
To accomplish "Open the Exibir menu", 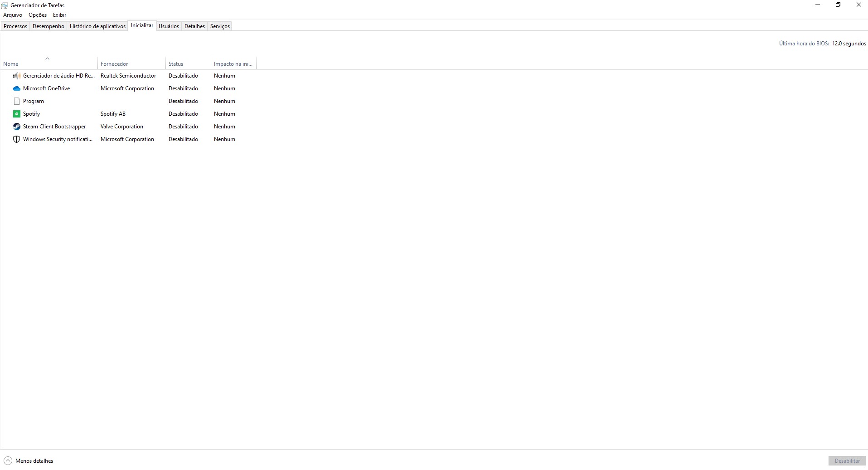I will coord(59,15).
